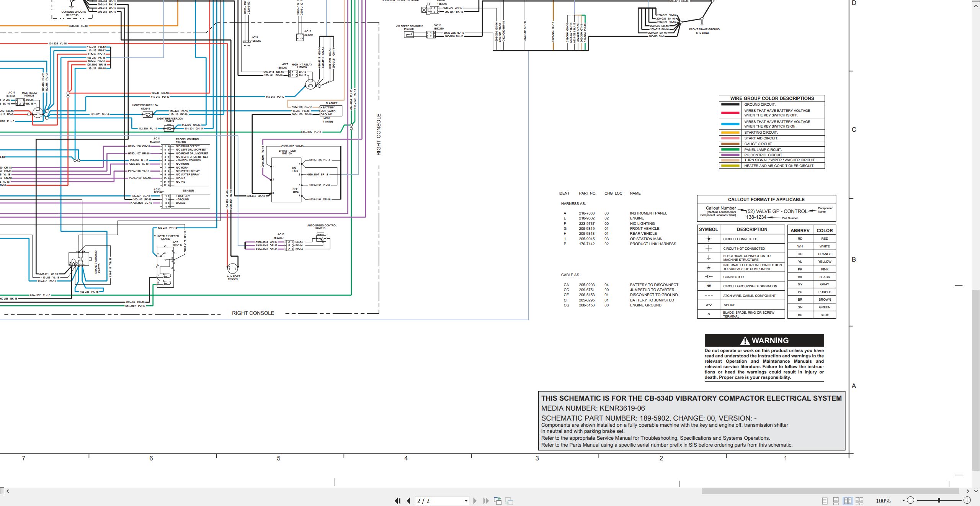Click the CIRCUIT NOT CONNECTED description

click(x=744, y=249)
